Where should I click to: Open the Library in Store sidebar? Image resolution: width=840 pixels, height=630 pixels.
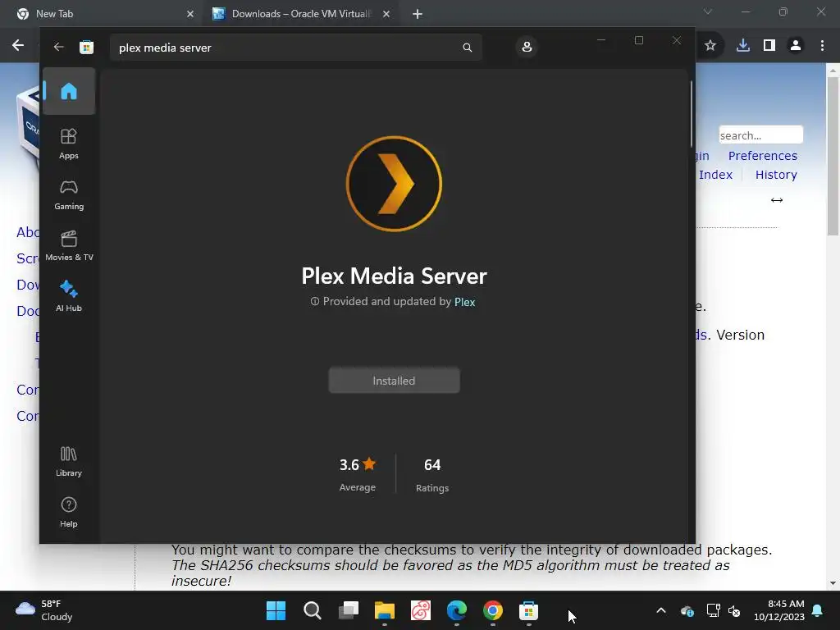[69, 461]
